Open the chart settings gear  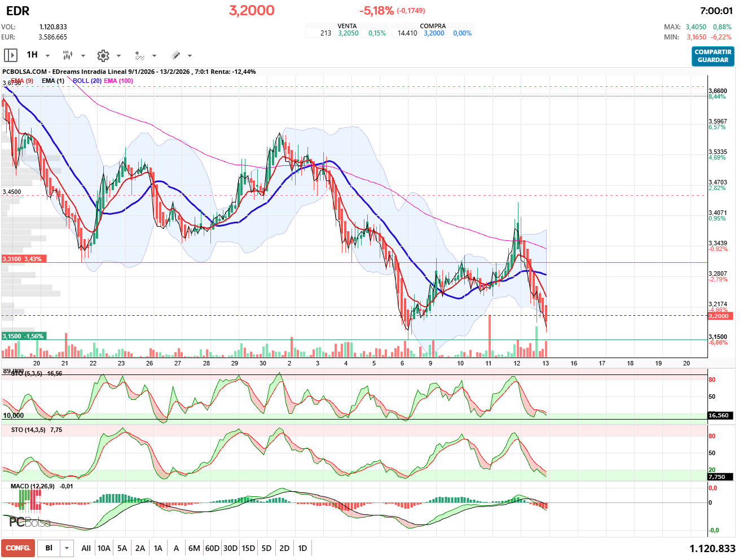click(103, 55)
